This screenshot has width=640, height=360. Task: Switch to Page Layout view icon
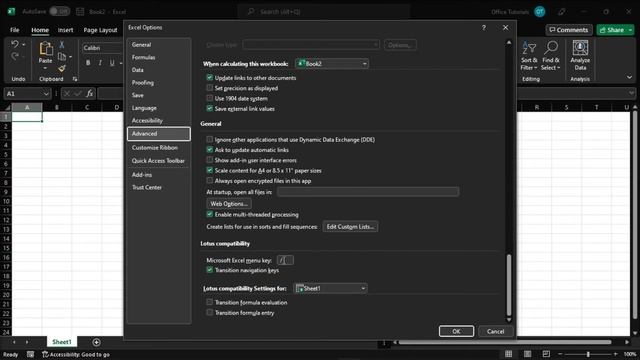pos(527,354)
